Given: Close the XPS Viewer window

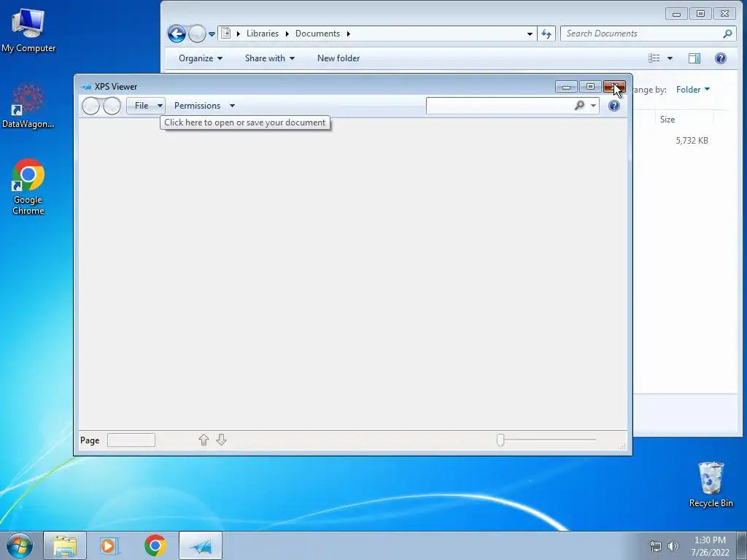Looking at the screenshot, I should 614,87.
